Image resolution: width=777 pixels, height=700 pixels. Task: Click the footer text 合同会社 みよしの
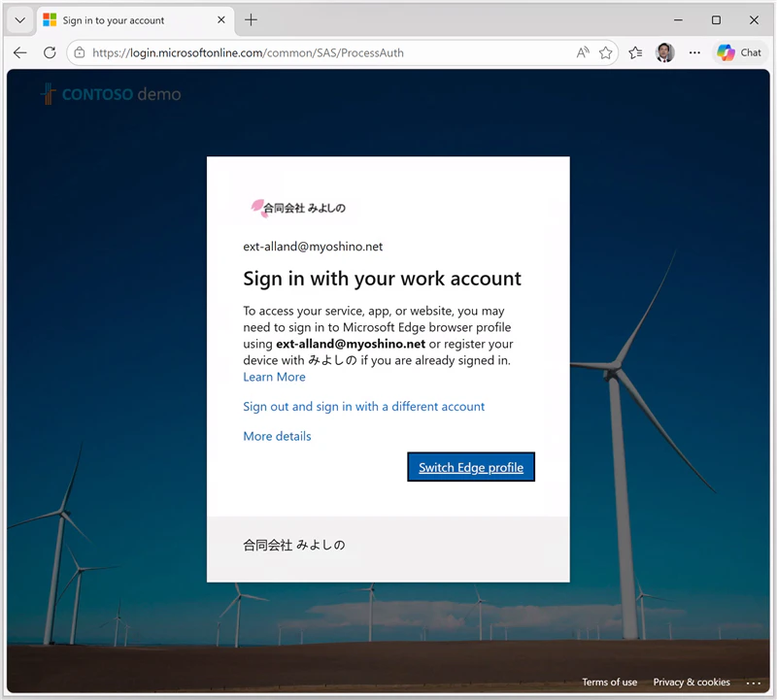tap(294, 546)
